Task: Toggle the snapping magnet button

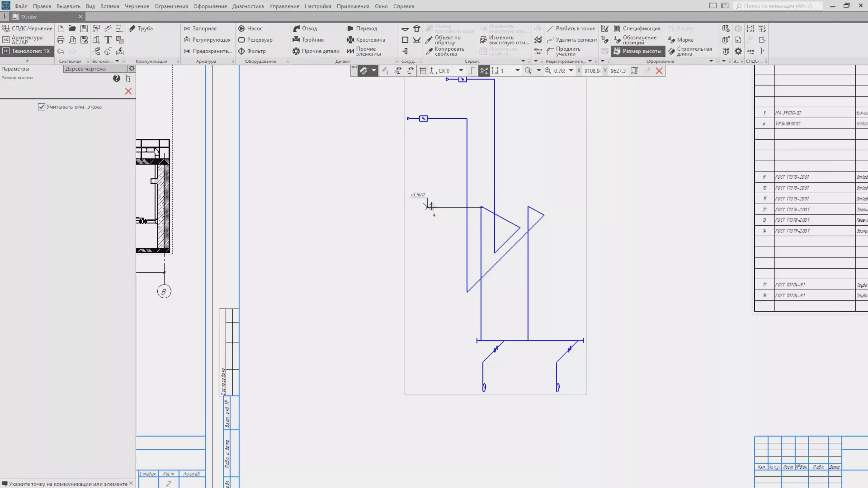Action: tap(363, 71)
